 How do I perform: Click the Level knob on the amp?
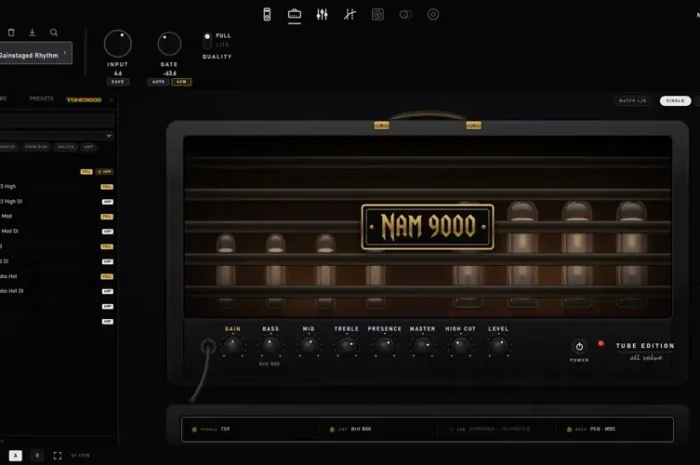tap(498, 345)
